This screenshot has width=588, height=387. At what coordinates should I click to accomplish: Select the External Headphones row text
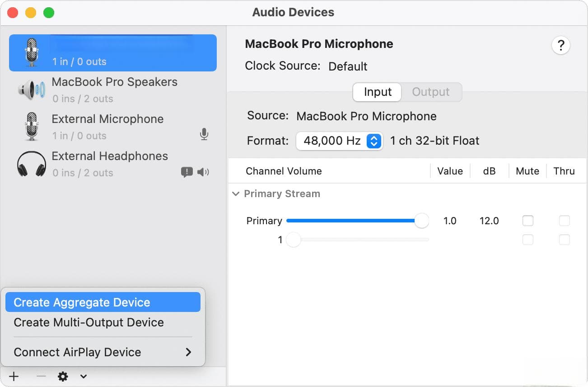click(110, 156)
